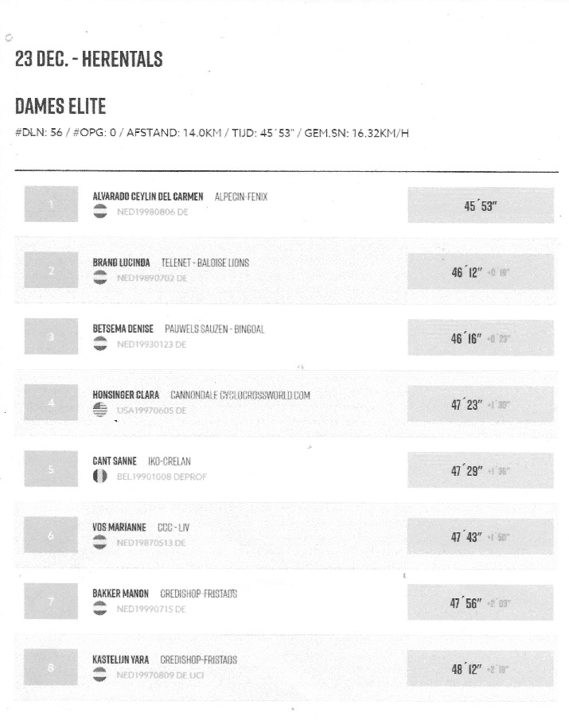Open the Cannondale Cyclocrossworld.com team name

tap(240, 395)
